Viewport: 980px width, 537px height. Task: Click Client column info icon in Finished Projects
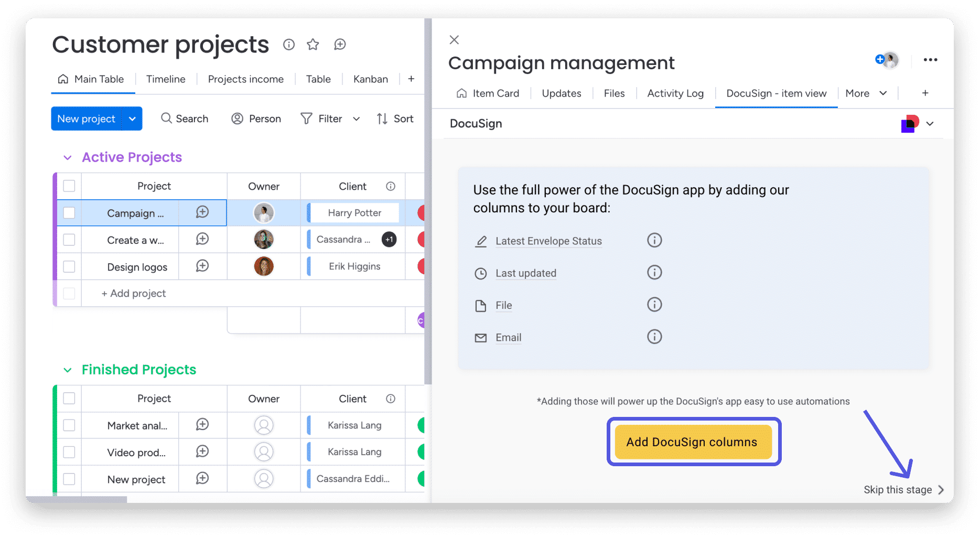(391, 399)
